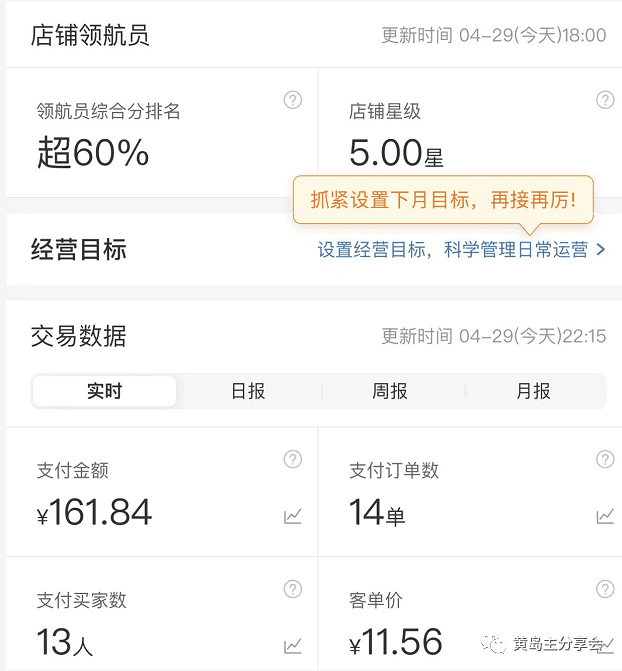The height and width of the screenshot is (671, 622).
Task: Tap the 5.00星 store rating value
Action: tap(396, 153)
